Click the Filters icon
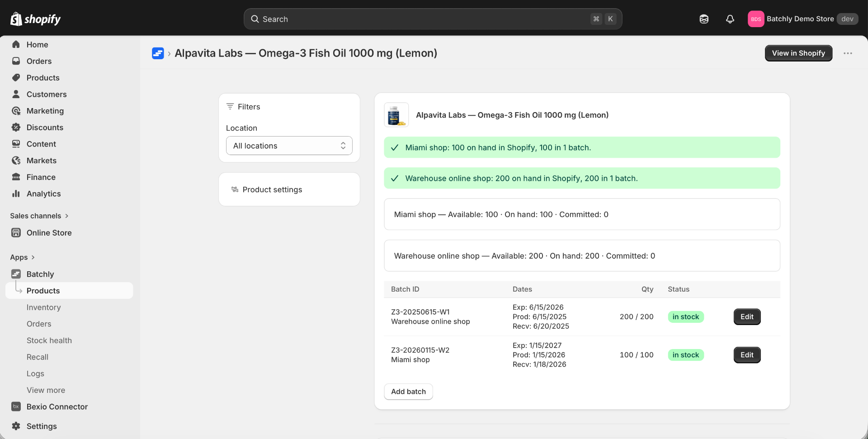The width and height of the screenshot is (868, 439). click(x=230, y=106)
